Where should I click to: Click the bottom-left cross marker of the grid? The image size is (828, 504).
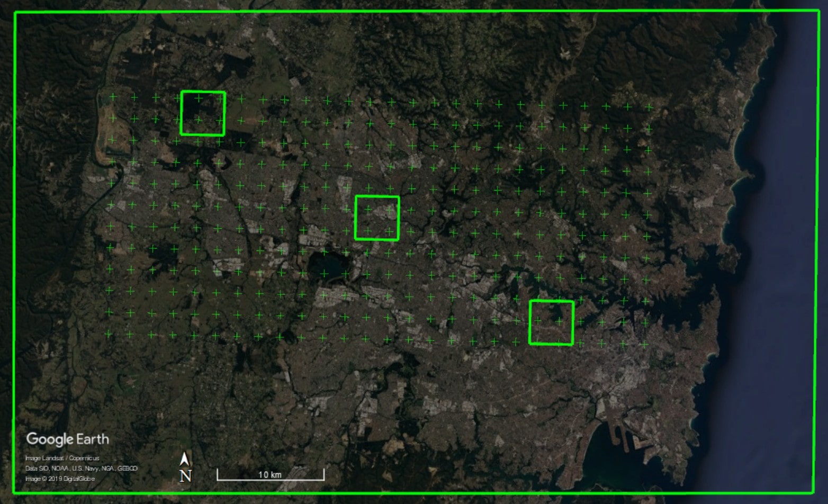109,334
